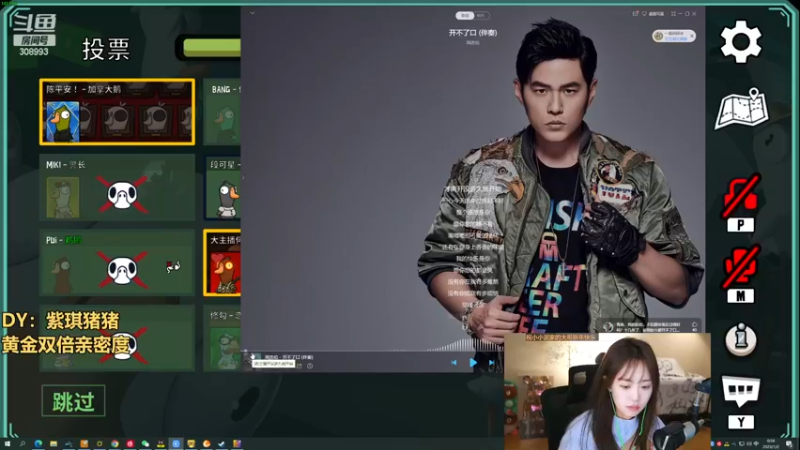Click the voting timer progress bar
Screen dimensions: 800x450
(208, 47)
